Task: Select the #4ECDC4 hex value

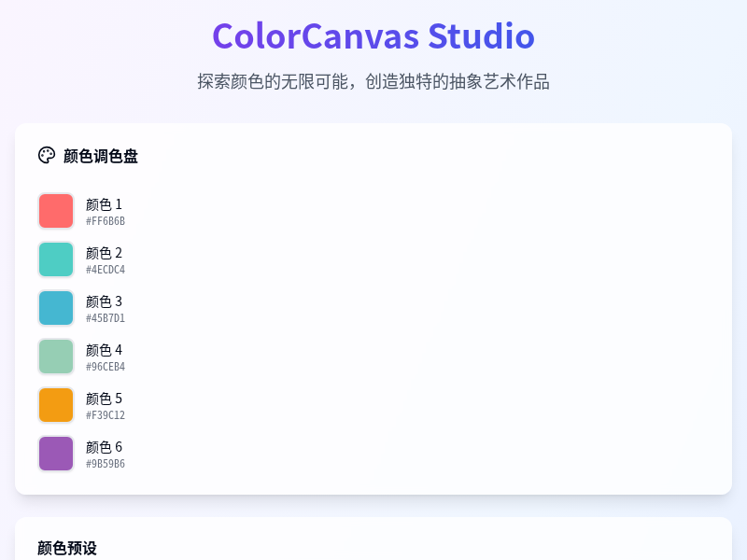Action: pyautogui.click(x=106, y=270)
